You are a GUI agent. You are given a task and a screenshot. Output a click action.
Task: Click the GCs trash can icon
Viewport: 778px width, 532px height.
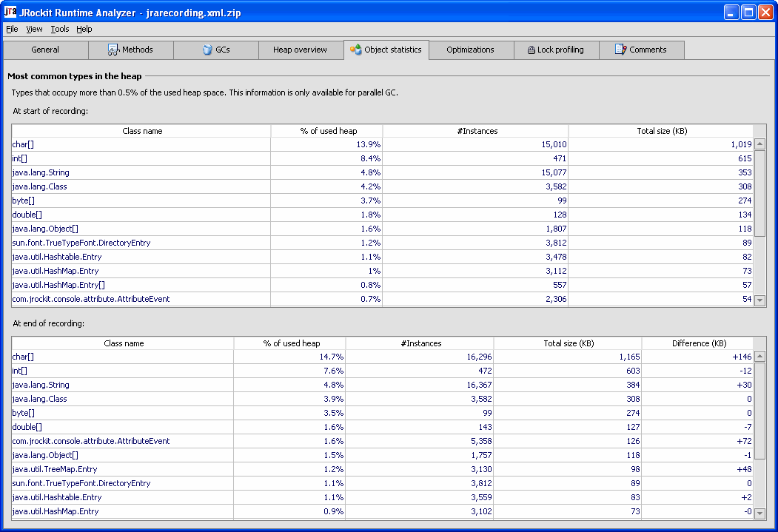pos(207,50)
